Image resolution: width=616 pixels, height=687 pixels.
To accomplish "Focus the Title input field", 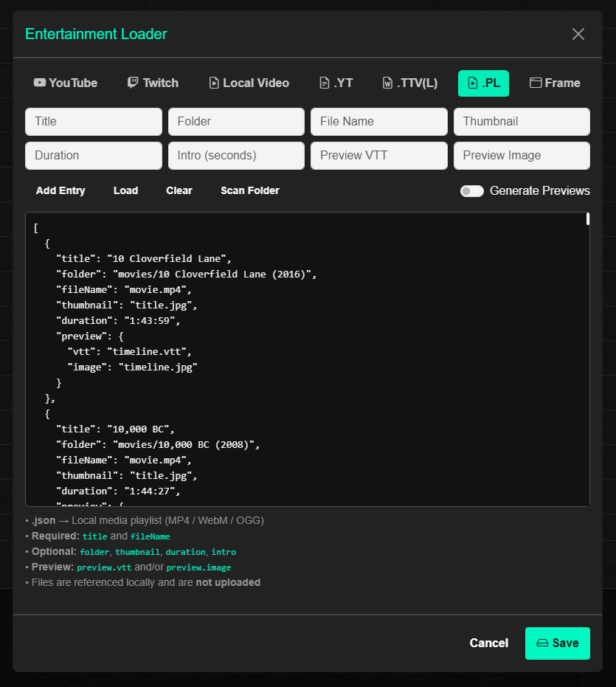I will point(94,122).
